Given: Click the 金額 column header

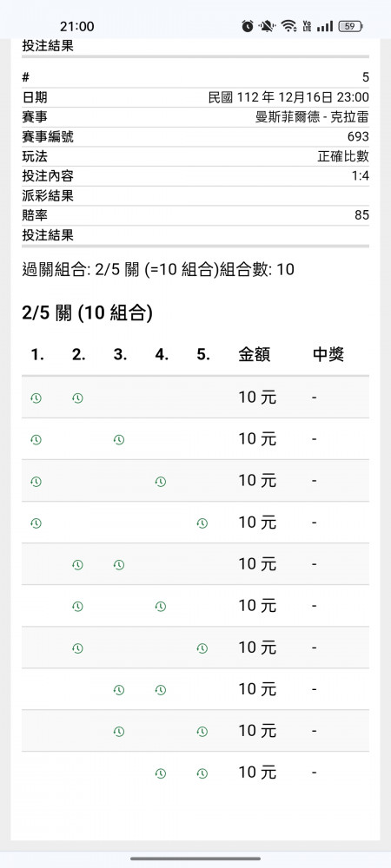Looking at the screenshot, I should point(255,355).
